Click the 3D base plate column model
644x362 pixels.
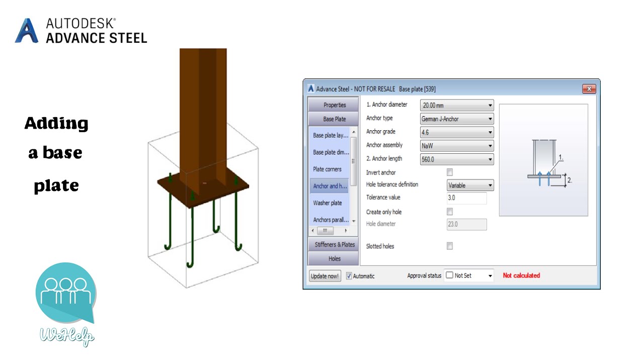point(204,168)
